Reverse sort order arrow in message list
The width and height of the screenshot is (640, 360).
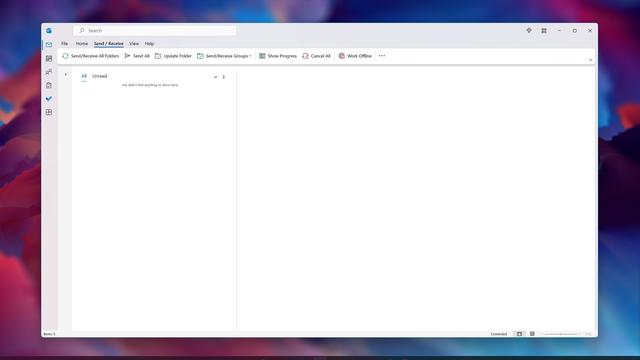pos(224,77)
